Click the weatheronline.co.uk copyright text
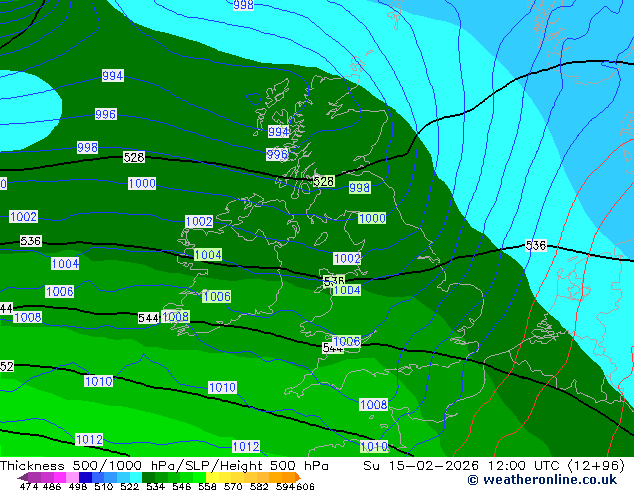The width and height of the screenshot is (634, 490). 542,480
